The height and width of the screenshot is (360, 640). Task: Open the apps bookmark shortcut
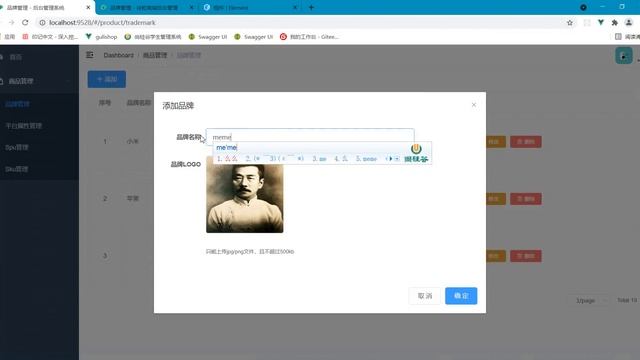7,37
